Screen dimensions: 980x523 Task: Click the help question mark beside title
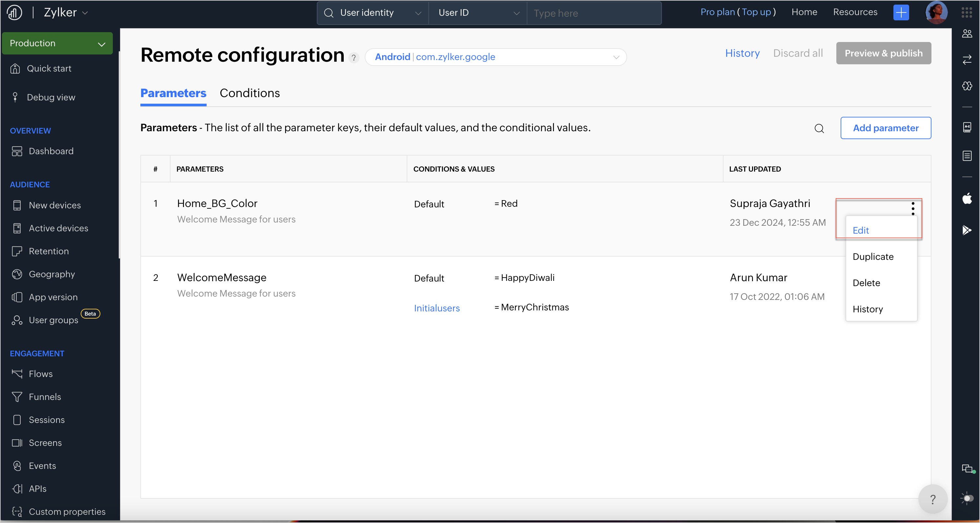click(x=354, y=57)
